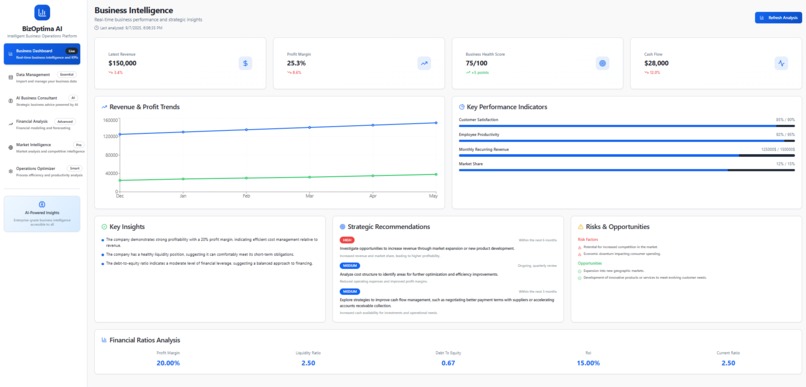Screen dimensions: 806x387
Task: Click the Risk Factors heading
Action: point(588,239)
